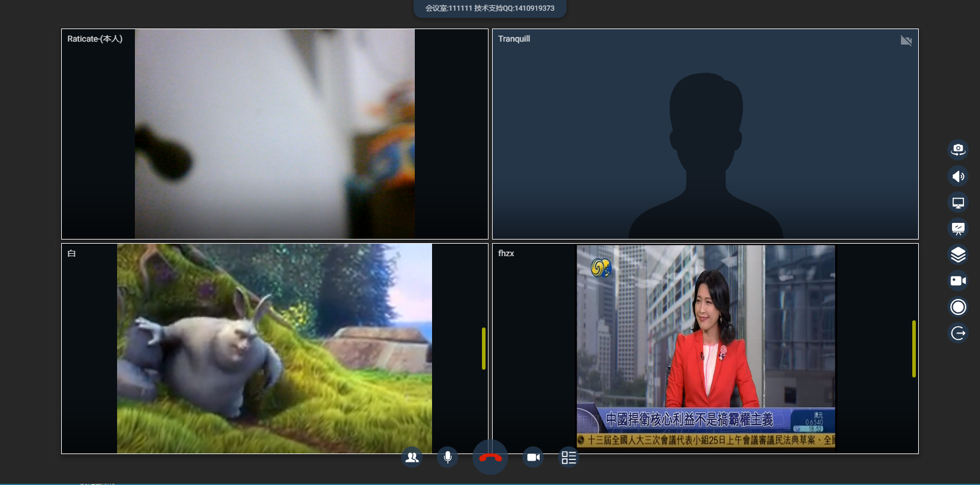This screenshot has width=980, height=485.
Task: Switch camera using the rotate-camera icon
Action: 957,149
